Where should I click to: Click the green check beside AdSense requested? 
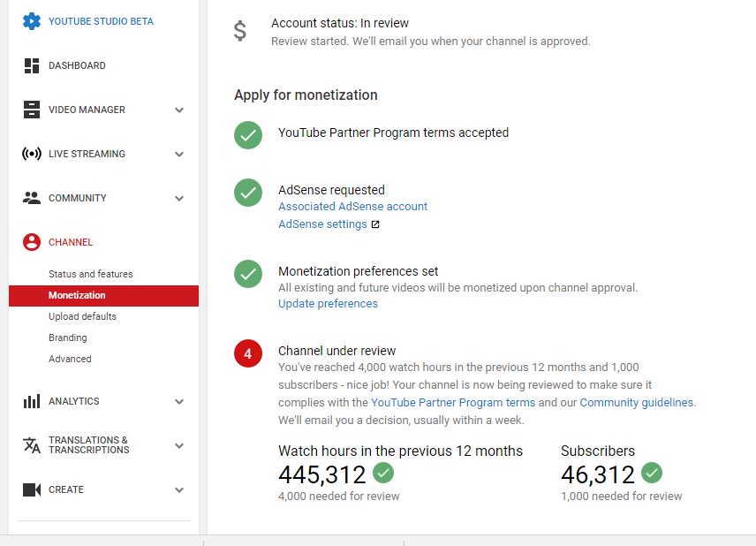pyautogui.click(x=248, y=193)
